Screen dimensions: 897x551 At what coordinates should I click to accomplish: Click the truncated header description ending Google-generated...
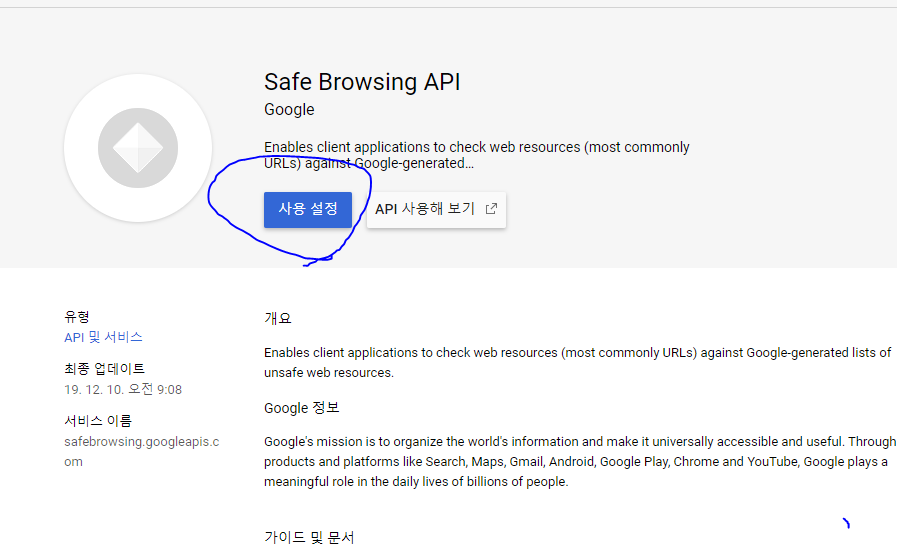[477, 155]
